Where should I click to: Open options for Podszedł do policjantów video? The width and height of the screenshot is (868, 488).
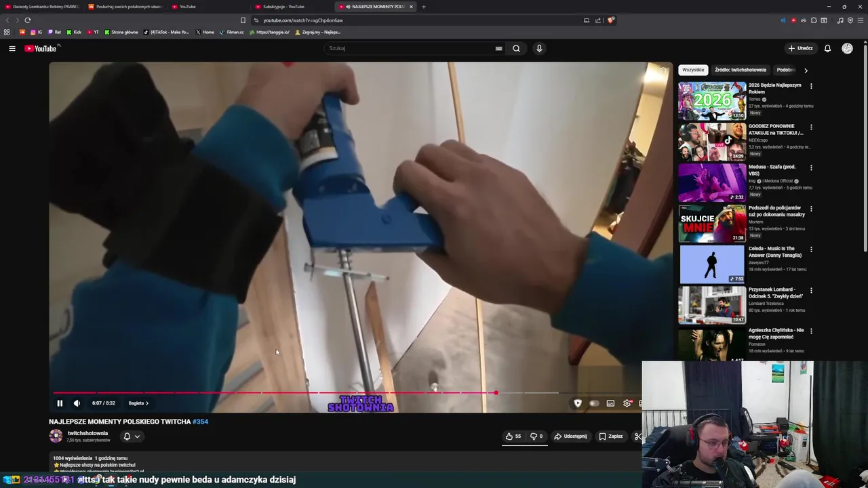point(811,209)
